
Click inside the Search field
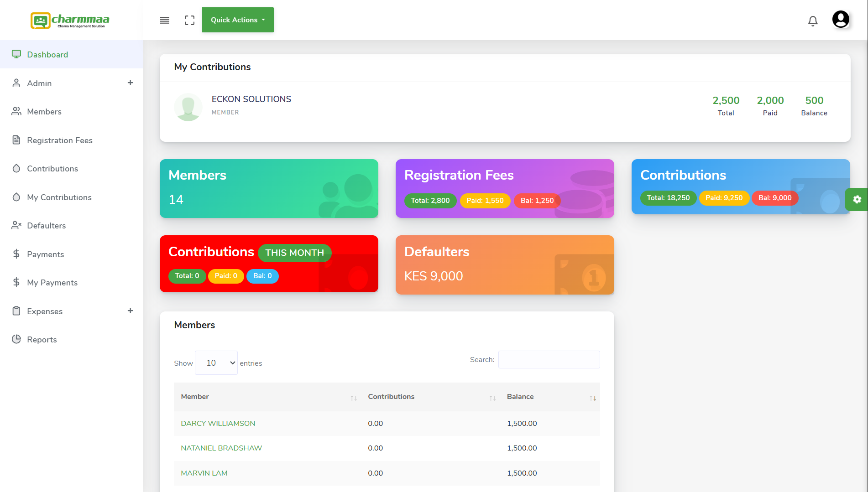click(549, 359)
